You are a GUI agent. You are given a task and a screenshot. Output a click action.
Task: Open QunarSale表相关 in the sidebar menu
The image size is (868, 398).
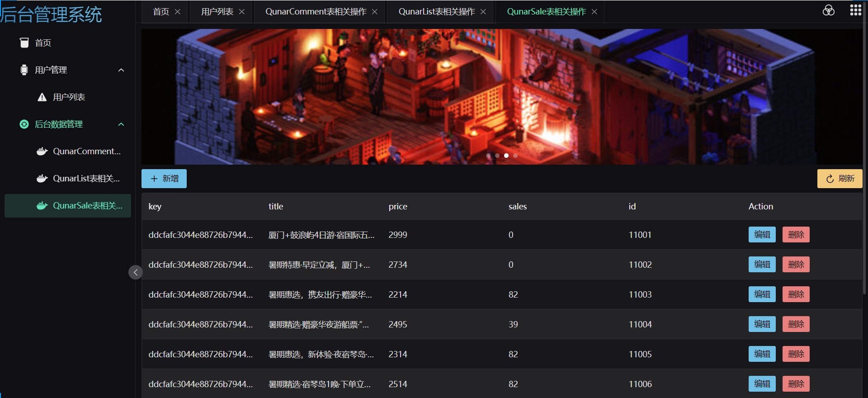(68, 205)
